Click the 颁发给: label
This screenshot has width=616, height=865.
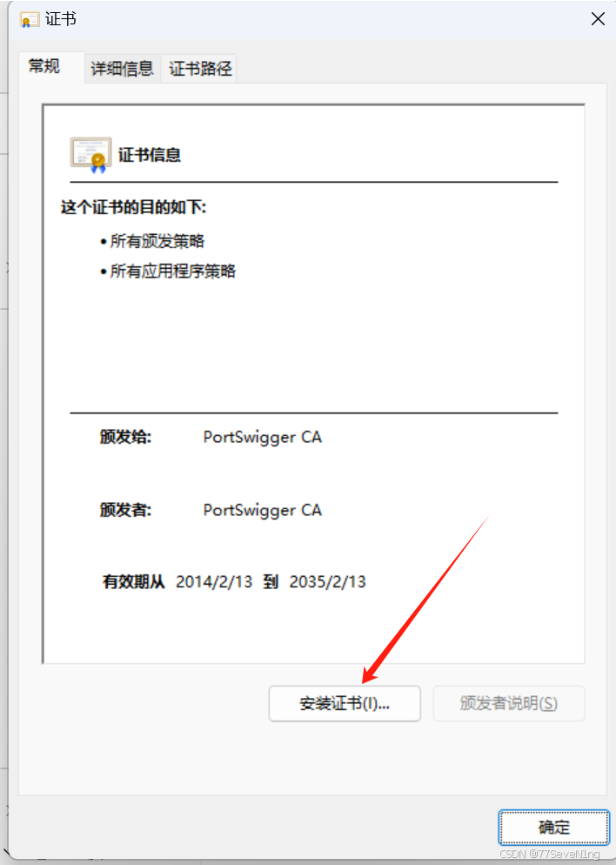coord(125,437)
